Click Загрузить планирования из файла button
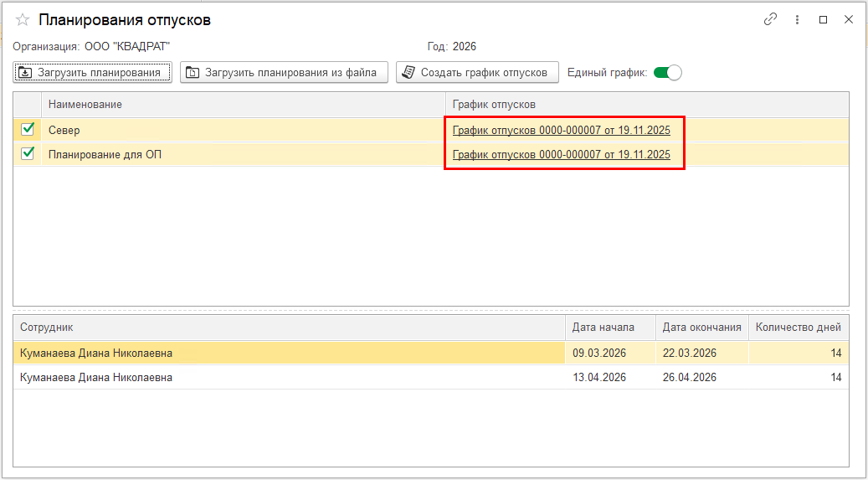The image size is (868, 480). pyautogui.click(x=285, y=73)
